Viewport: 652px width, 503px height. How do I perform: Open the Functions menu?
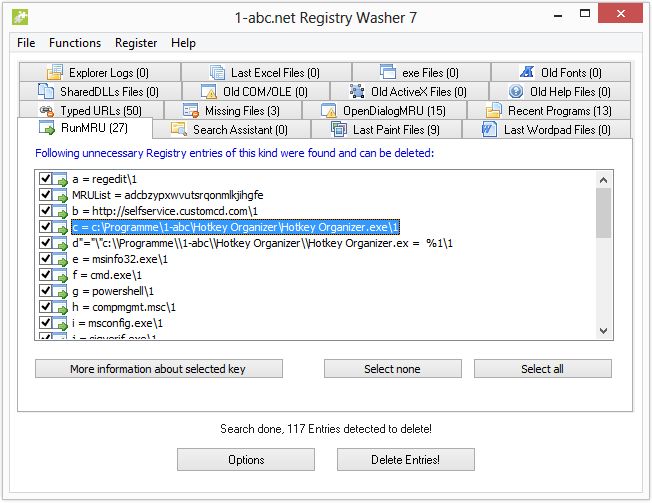click(x=75, y=43)
